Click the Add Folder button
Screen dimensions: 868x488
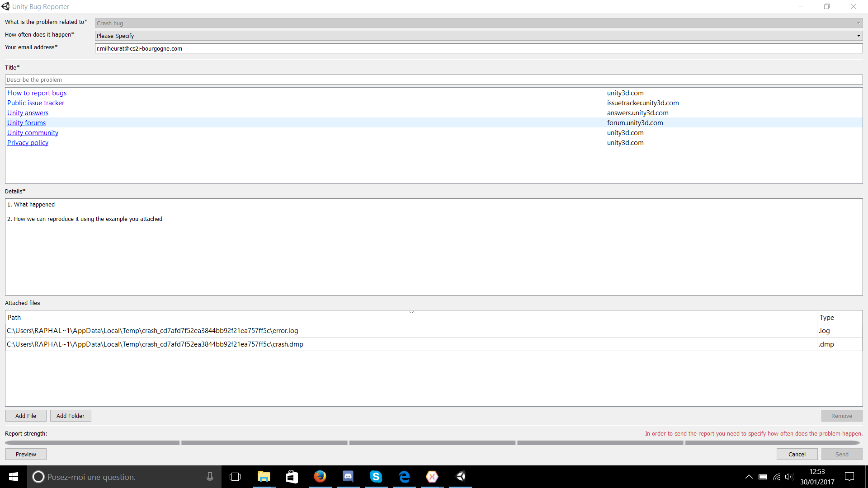tap(71, 416)
